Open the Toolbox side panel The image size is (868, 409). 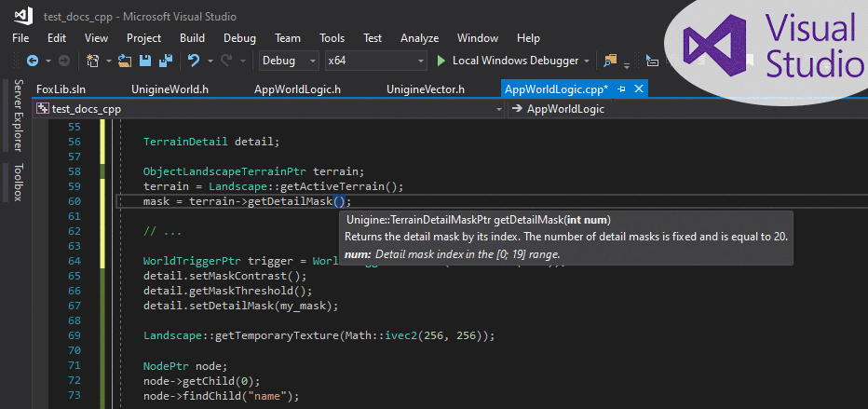coord(18,183)
